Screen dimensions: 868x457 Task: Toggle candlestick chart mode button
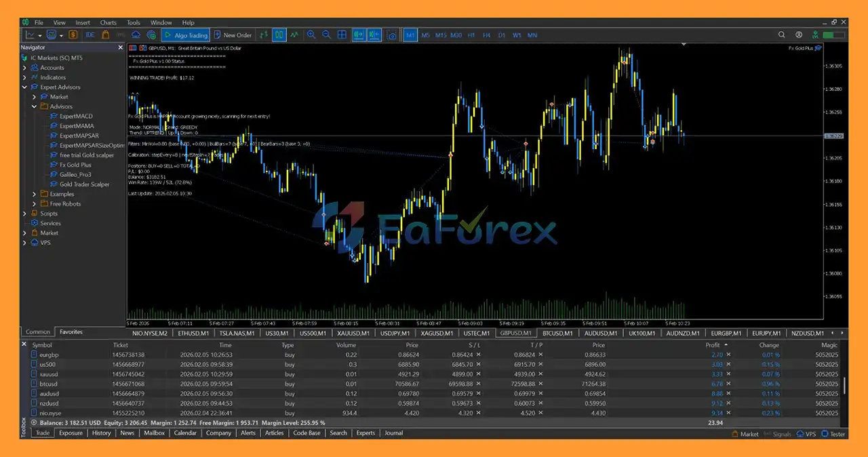click(x=279, y=35)
